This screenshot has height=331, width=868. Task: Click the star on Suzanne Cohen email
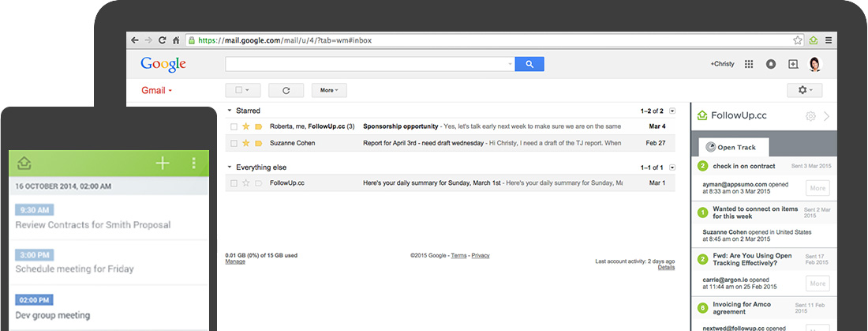pyautogui.click(x=245, y=143)
